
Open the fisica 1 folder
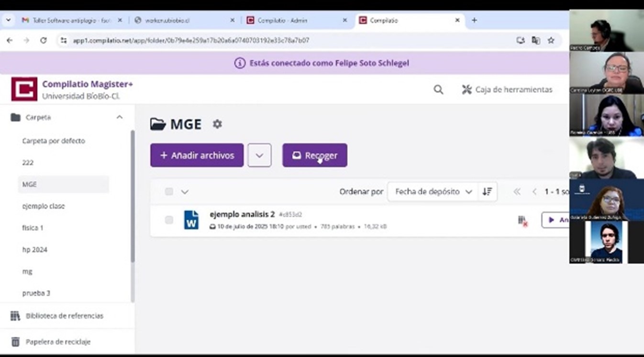33,228
